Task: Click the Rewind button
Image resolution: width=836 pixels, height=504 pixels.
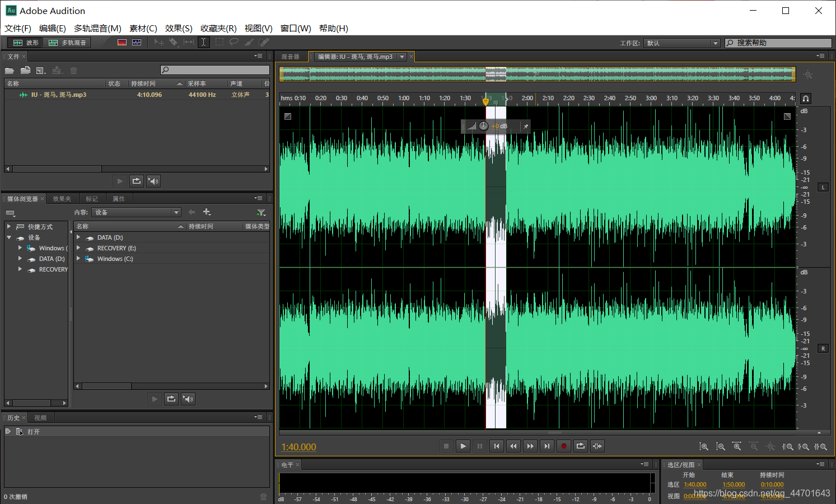Action: click(x=513, y=446)
